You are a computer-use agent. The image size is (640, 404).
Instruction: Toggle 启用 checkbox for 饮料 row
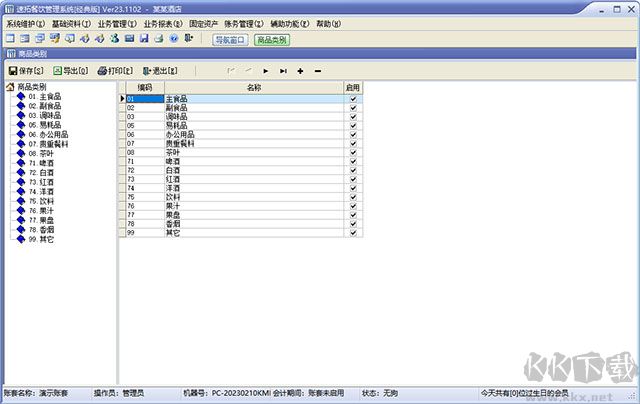tap(353, 197)
